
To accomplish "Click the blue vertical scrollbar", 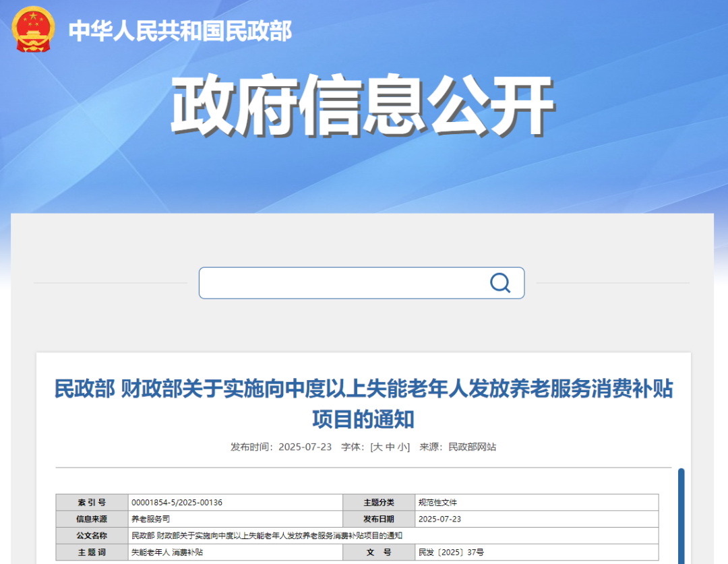I will [x=681, y=515].
